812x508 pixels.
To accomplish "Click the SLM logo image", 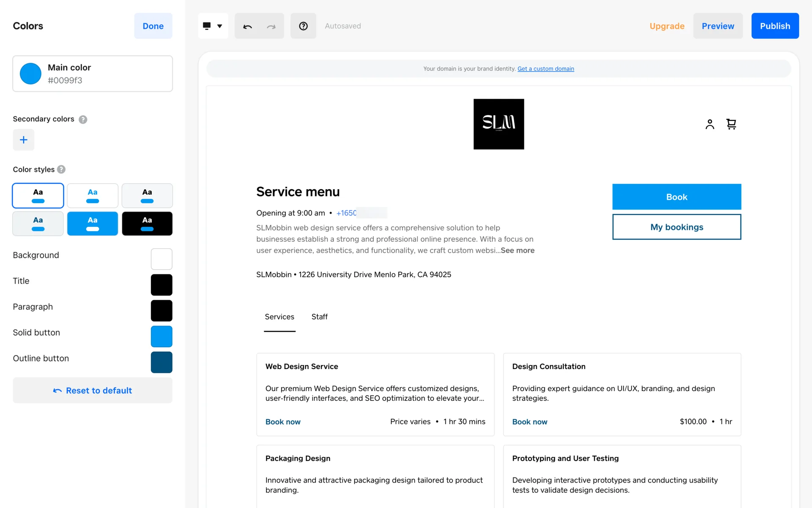I will coord(499,124).
